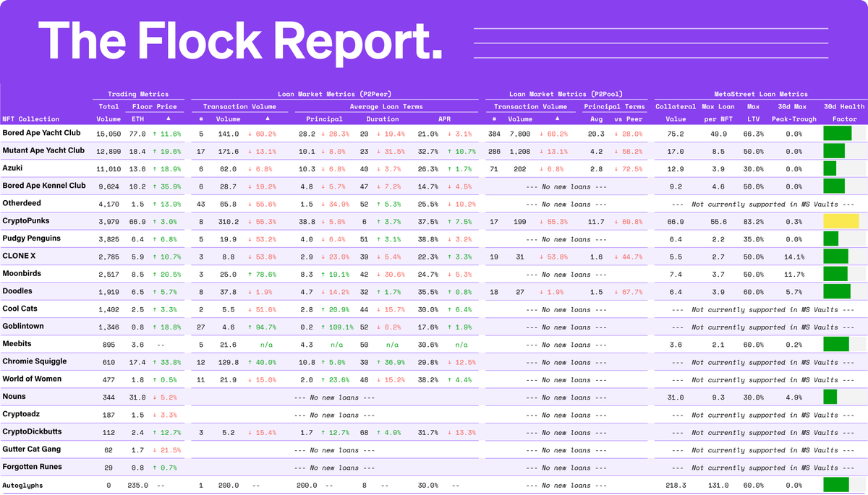Viewport: 868px width, 495px height.
Task: Select the Mutant Ape Yacht Club row name
Action: (43, 150)
